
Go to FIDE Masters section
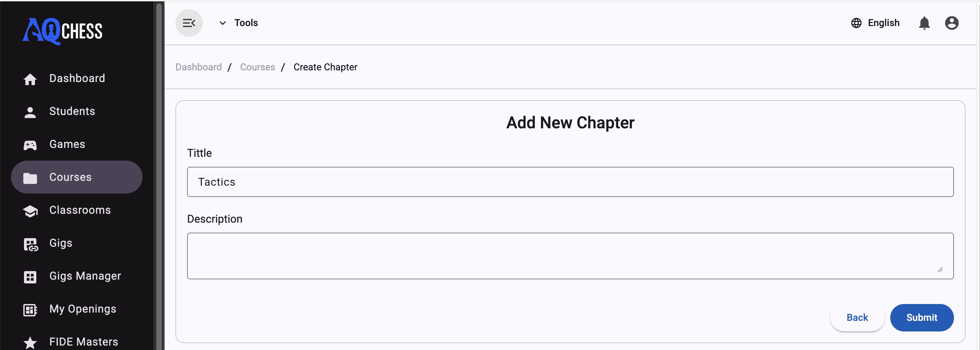[83, 342]
